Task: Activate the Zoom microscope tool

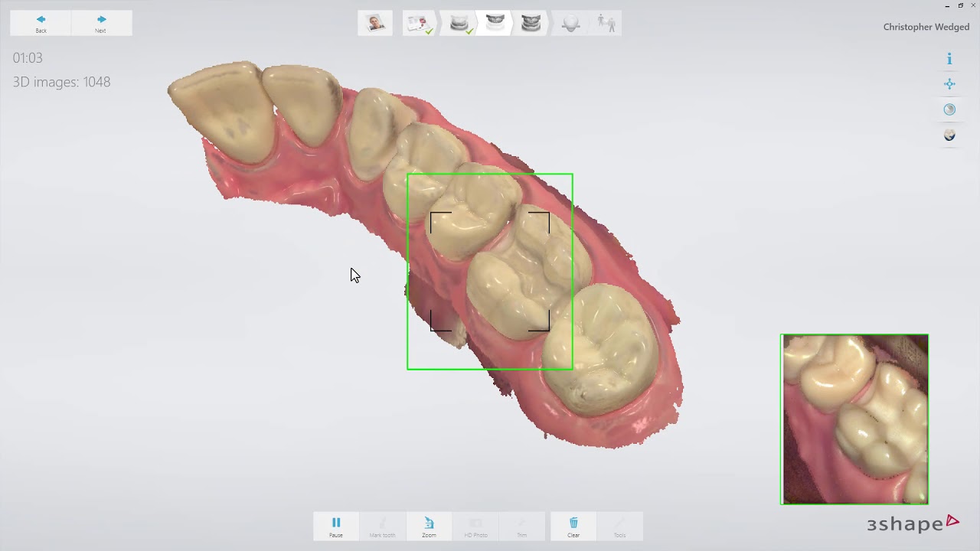Action: click(x=429, y=527)
